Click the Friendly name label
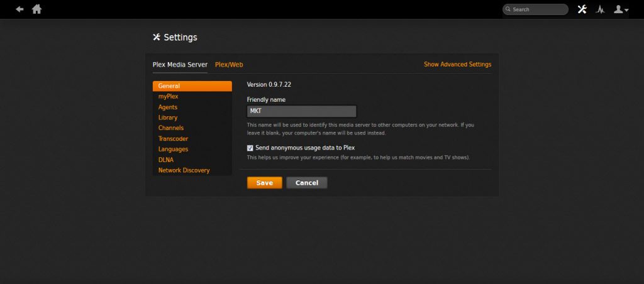644x284 pixels. click(266, 100)
